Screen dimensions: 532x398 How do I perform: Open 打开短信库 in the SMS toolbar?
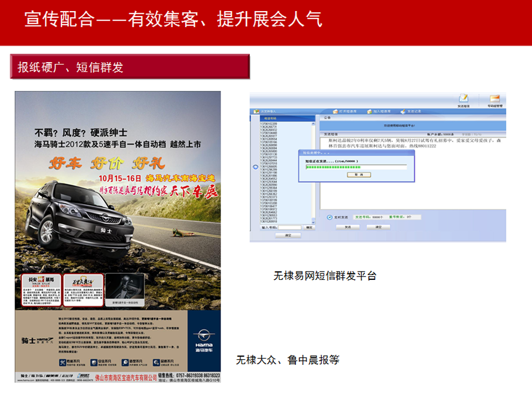coord(345,111)
